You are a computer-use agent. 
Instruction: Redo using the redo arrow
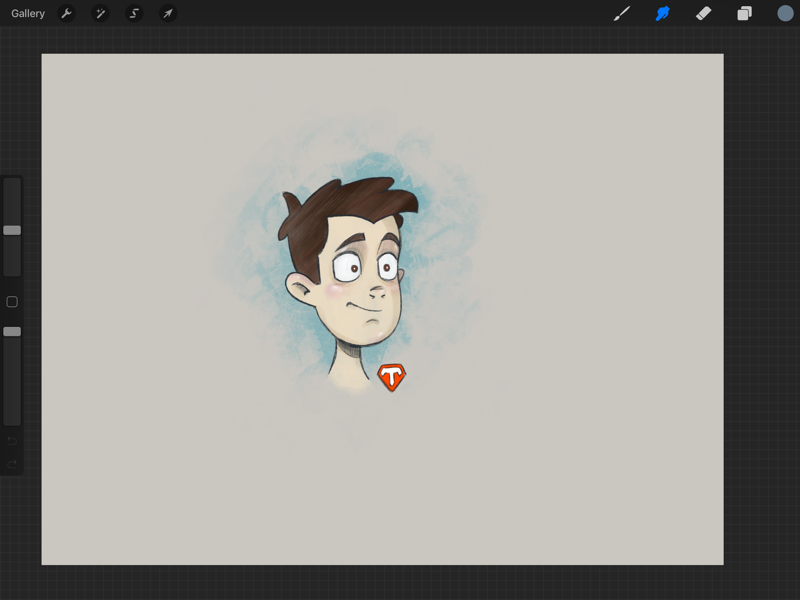click(10, 465)
